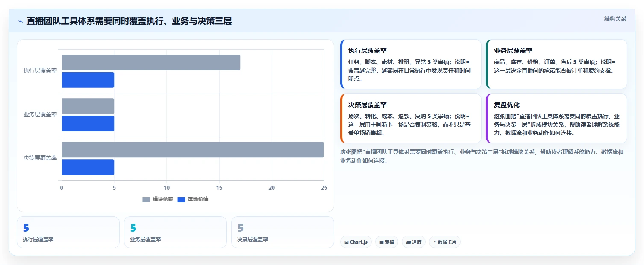
Task: Click the 执行层覆盖率 stat card showing 5
Action: click(68, 232)
